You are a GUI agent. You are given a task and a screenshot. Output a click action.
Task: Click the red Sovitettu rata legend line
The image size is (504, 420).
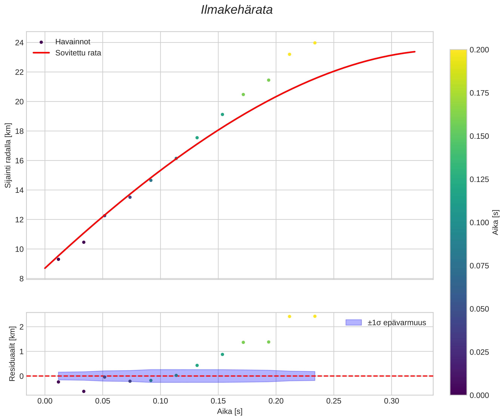[x=41, y=53]
